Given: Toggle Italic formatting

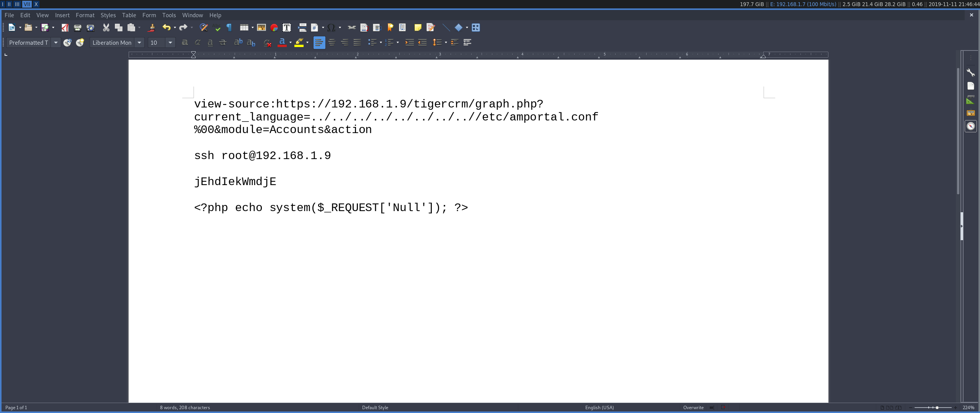Looking at the screenshot, I should pyautogui.click(x=198, y=42).
